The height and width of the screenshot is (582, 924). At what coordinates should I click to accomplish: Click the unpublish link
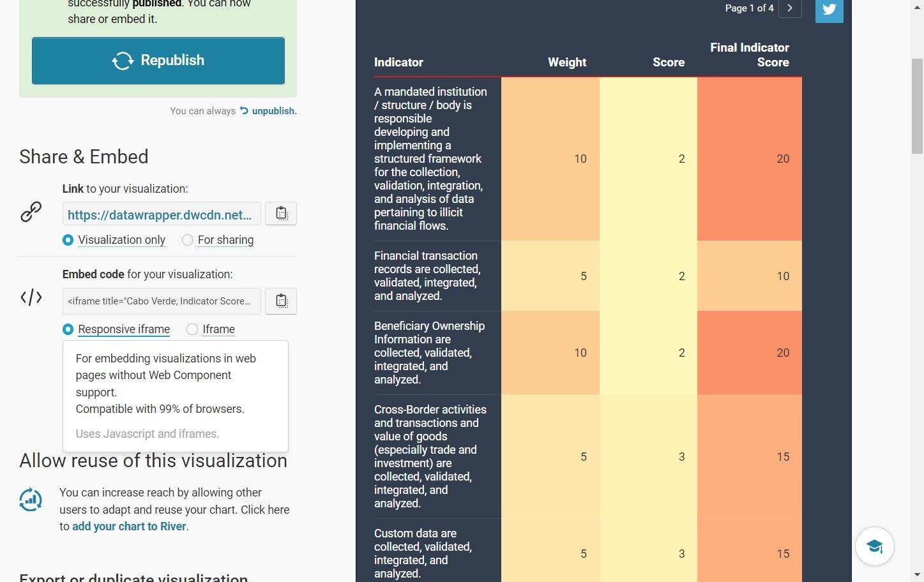(274, 111)
